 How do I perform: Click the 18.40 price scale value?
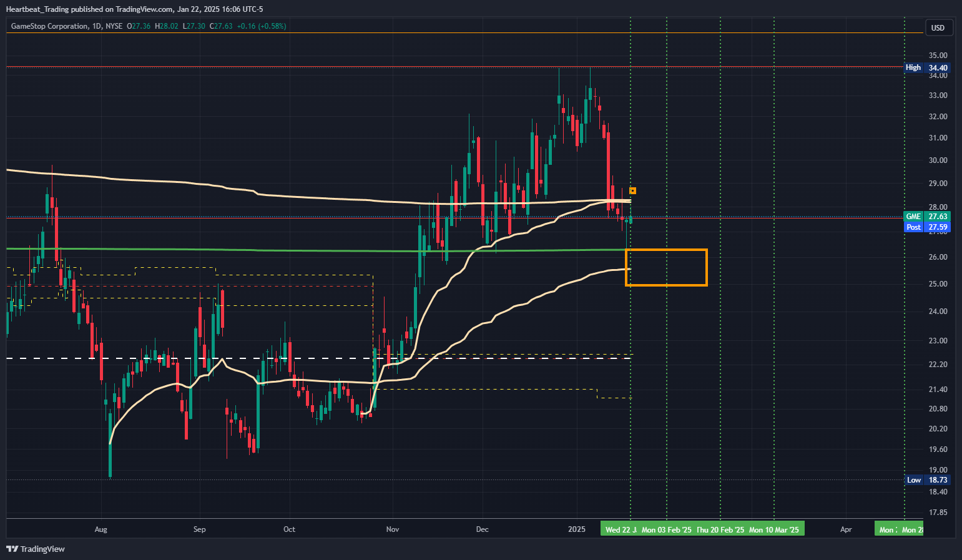[x=938, y=492]
